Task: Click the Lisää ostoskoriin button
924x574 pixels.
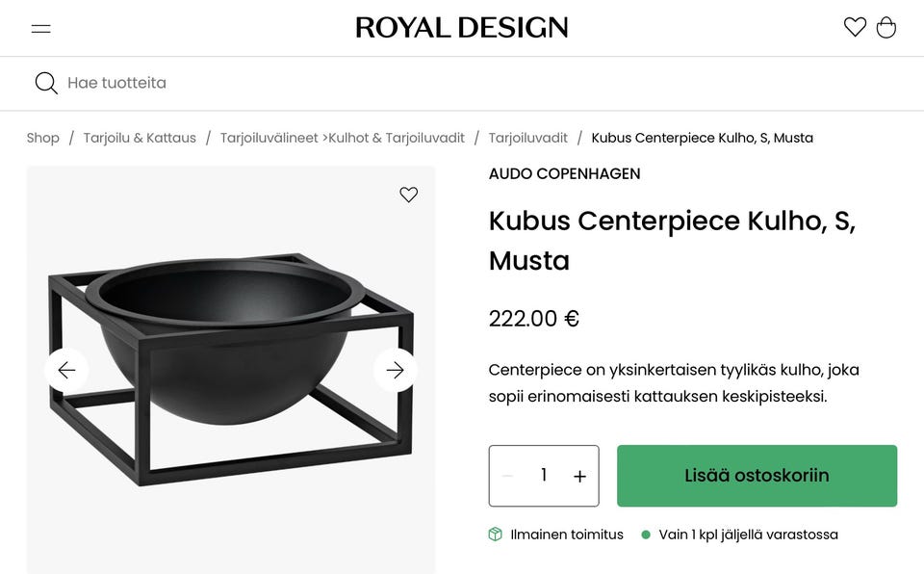Action: tap(757, 475)
